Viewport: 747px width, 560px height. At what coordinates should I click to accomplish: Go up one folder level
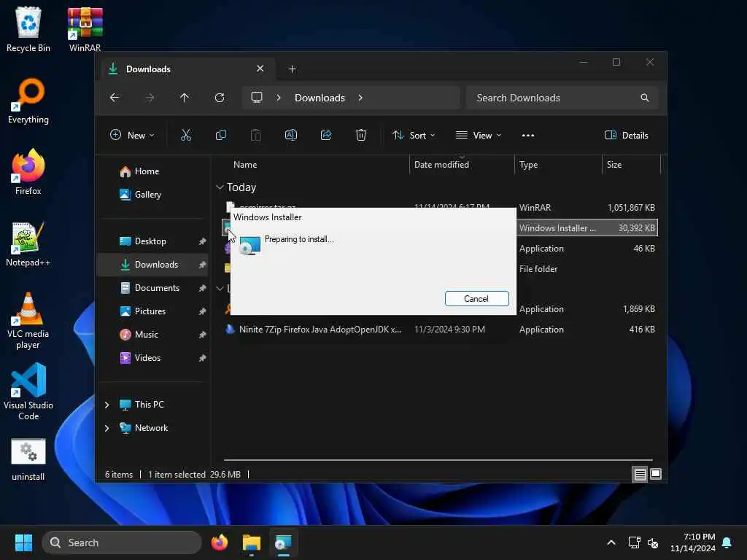pyautogui.click(x=185, y=98)
